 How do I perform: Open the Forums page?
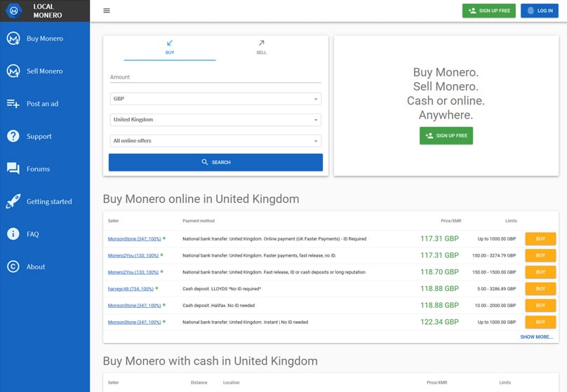coord(45,169)
